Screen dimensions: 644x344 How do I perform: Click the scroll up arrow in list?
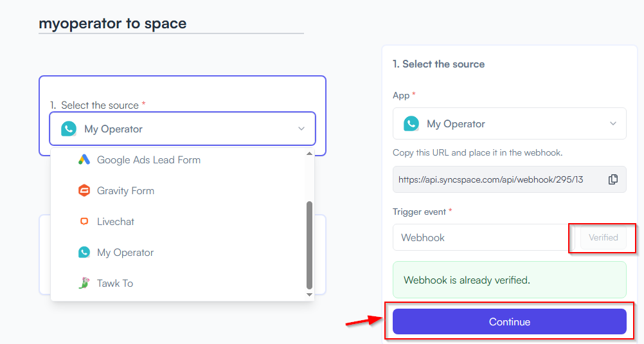[x=309, y=153]
